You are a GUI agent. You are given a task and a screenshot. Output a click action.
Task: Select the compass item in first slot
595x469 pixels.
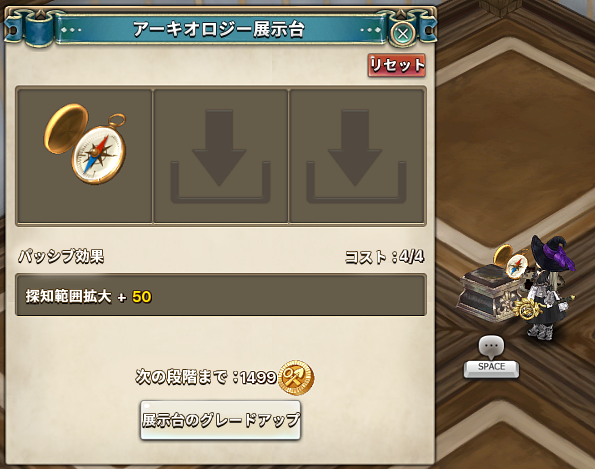[85, 144]
